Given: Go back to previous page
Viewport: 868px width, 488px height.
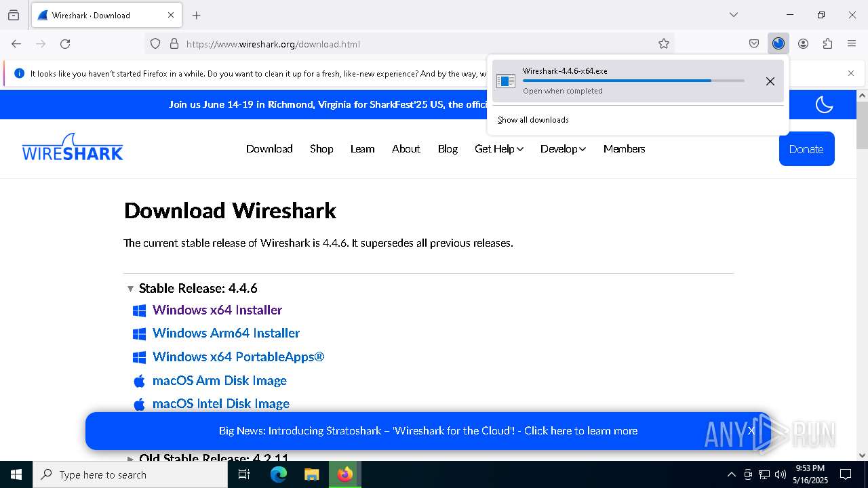Looking at the screenshot, I should pos(16,43).
